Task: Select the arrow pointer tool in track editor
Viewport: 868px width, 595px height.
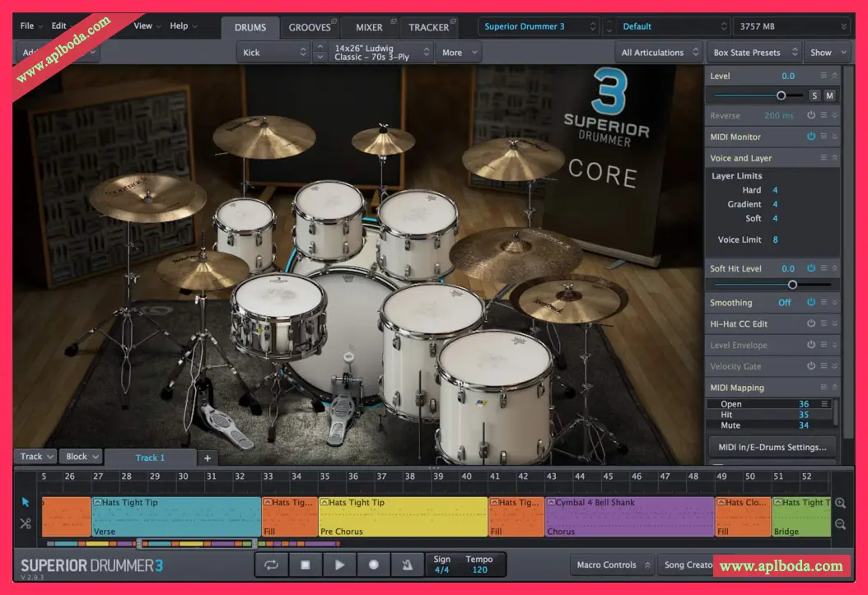Action: 26,501
